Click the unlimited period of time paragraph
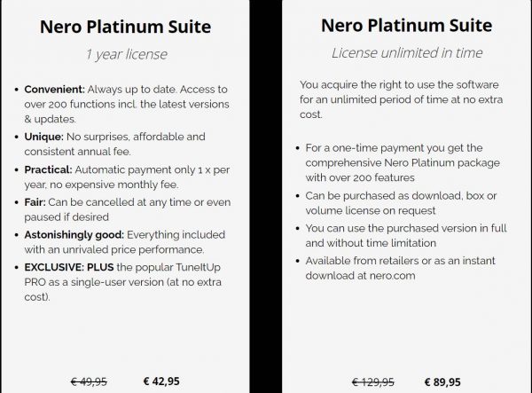 [401, 99]
